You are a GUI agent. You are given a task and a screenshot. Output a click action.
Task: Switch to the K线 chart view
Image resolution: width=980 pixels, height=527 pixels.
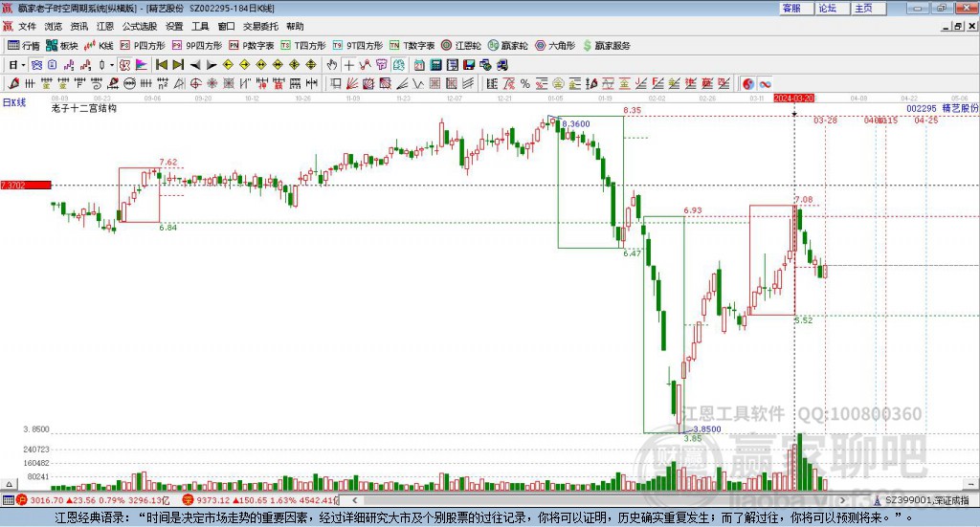[x=99, y=46]
